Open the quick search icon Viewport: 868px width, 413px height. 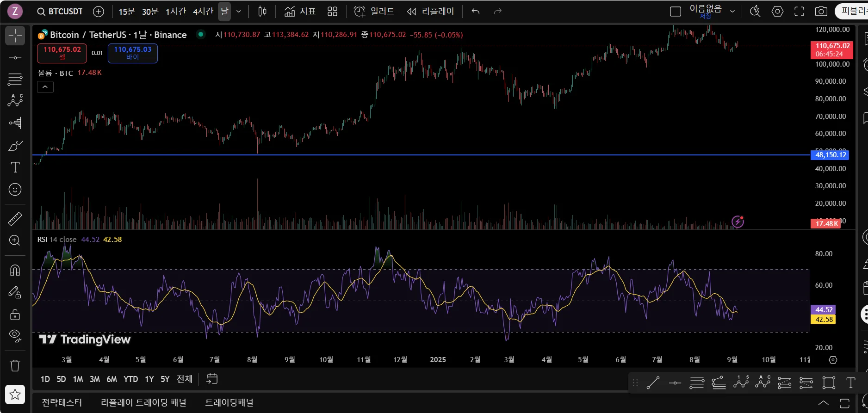[x=755, y=12]
